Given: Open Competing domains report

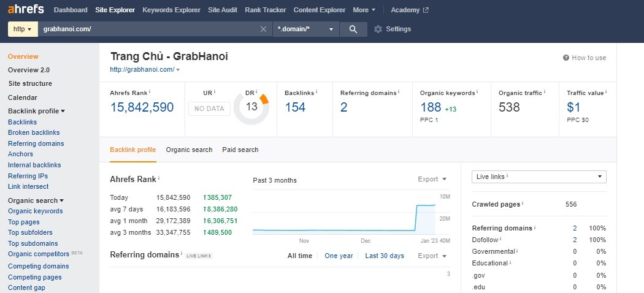Looking at the screenshot, I should [x=39, y=266].
